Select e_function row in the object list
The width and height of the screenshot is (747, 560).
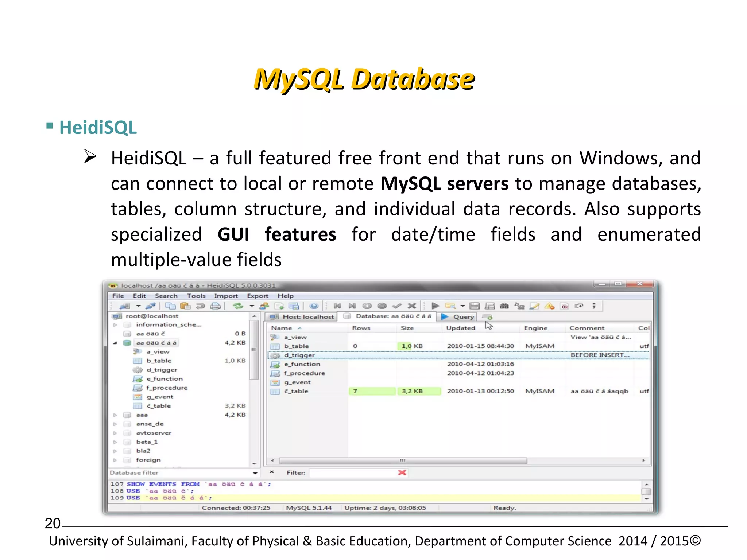458,364
